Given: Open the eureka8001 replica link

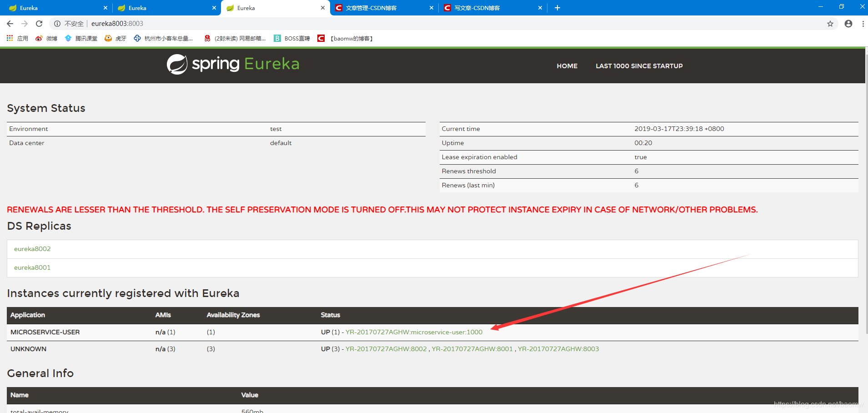Looking at the screenshot, I should [32, 267].
